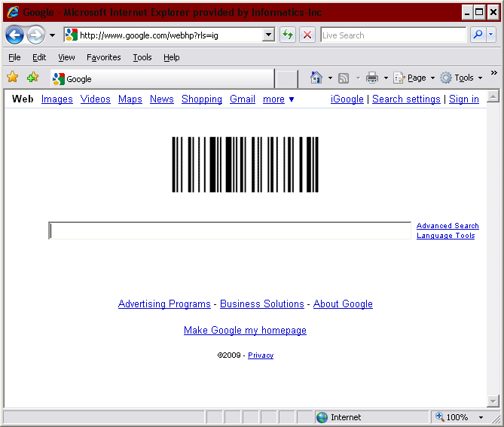Screen dimensions: 504x427
Task: Click the address bar URL field
Action: coord(163,35)
